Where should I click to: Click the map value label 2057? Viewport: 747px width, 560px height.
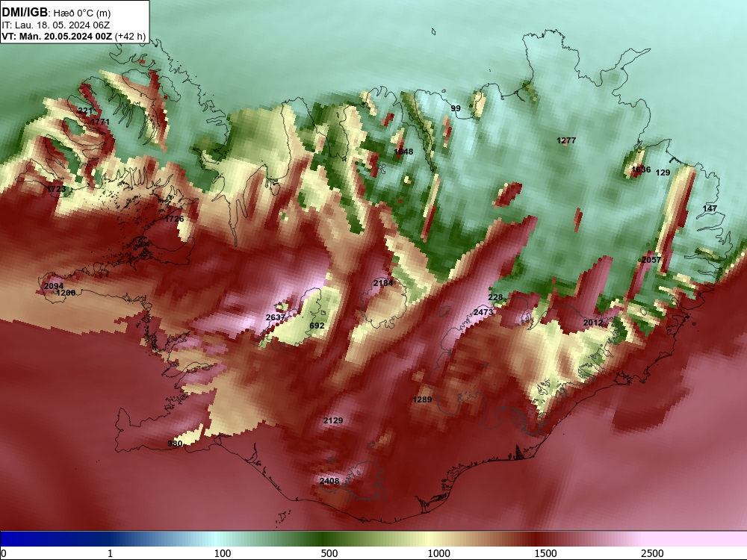pyautogui.click(x=651, y=260)
